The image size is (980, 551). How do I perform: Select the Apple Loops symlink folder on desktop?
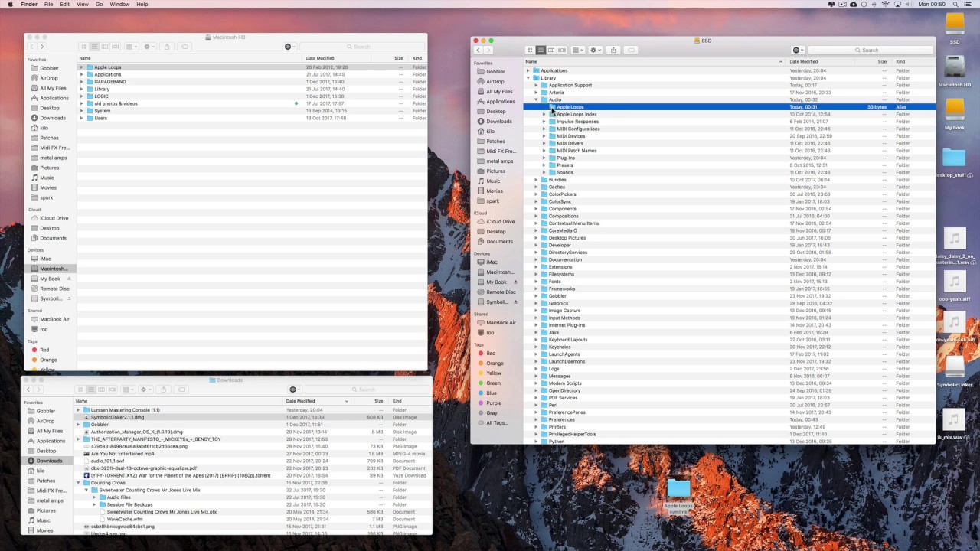click(x=678, y=488)
